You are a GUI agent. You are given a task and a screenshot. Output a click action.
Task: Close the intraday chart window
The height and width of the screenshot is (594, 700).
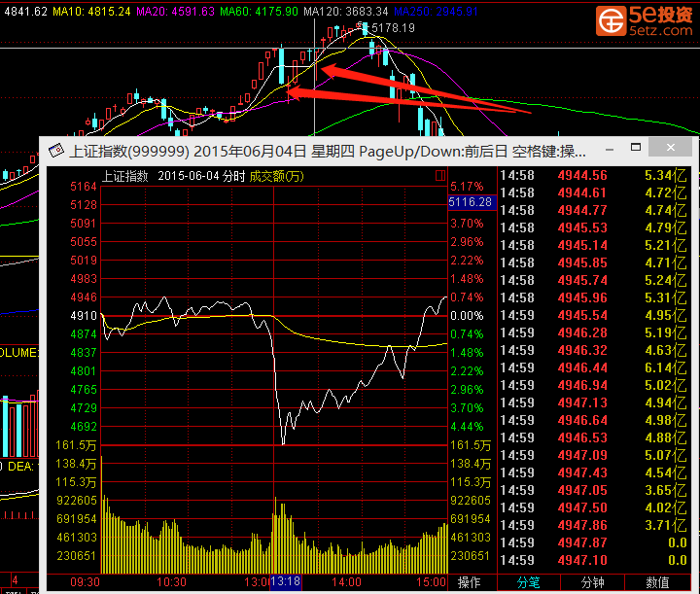pos(671,147)
